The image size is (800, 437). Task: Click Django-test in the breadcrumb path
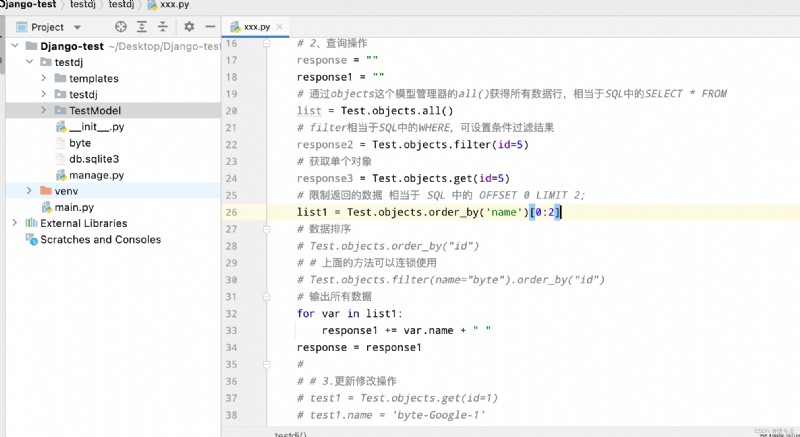28,5
